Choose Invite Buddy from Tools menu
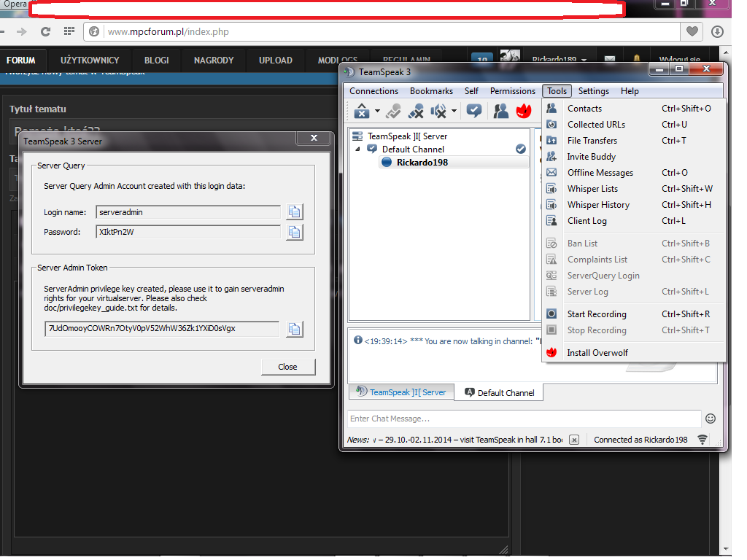 (634, 157)
